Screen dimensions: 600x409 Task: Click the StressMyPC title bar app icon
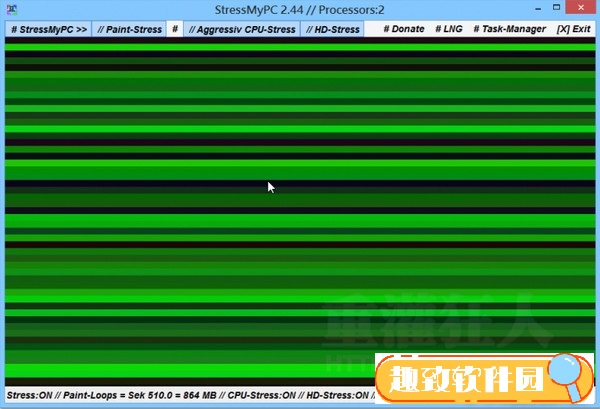coord(11,10)
